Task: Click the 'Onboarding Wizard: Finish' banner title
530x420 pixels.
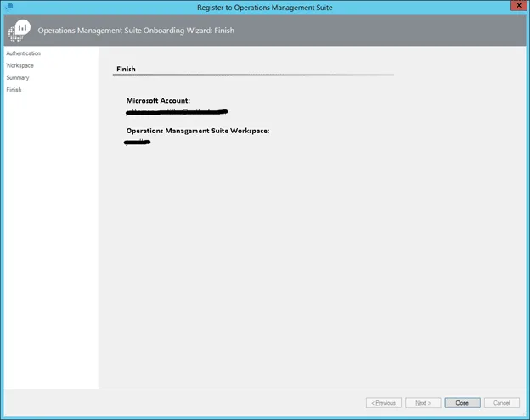Action: pos(136,31)
